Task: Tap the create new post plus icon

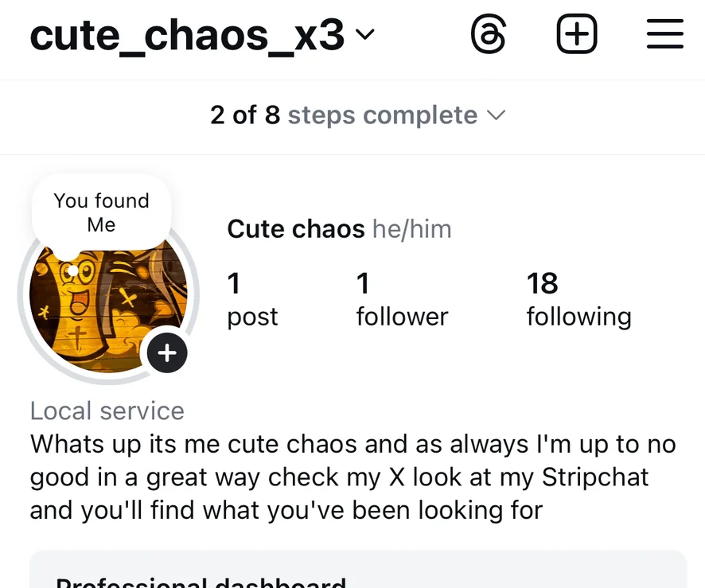Action: (x=576, y=36)
